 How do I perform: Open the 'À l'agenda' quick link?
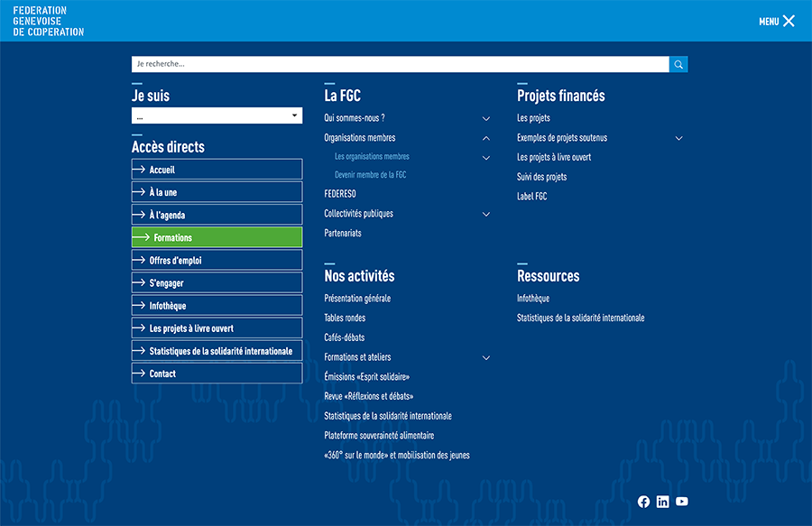pyautogui.click(x=217, y=215)
